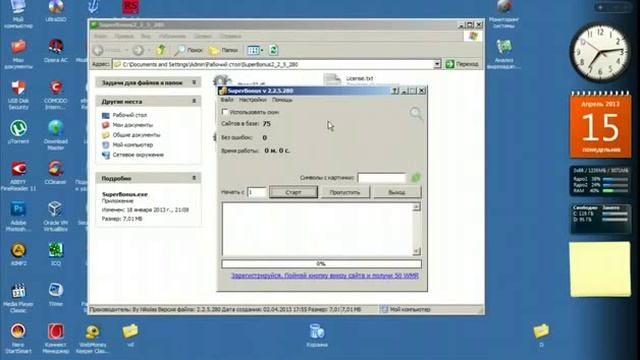Open the Справка menu in Explorer window
Viewport: 640px width, 360px height.
click(230, 36)
